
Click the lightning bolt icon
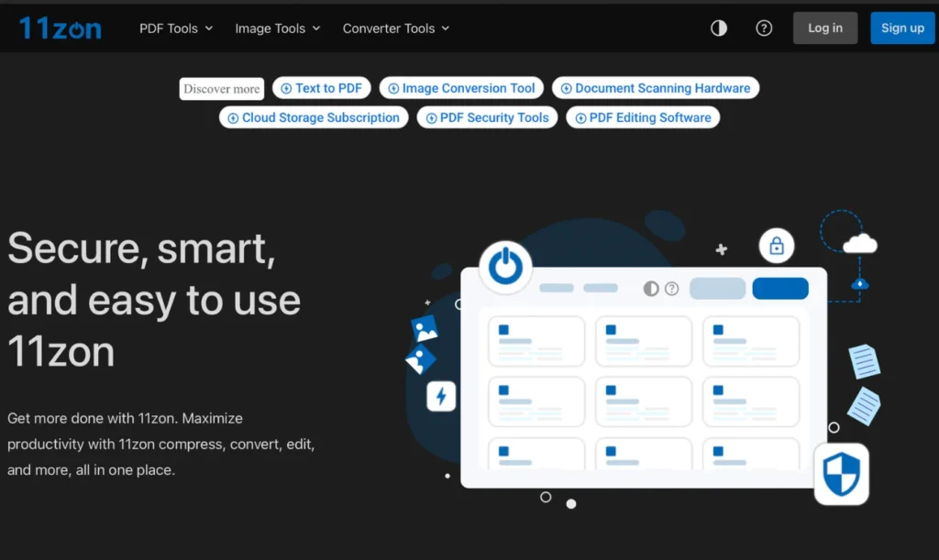(441, 396)
